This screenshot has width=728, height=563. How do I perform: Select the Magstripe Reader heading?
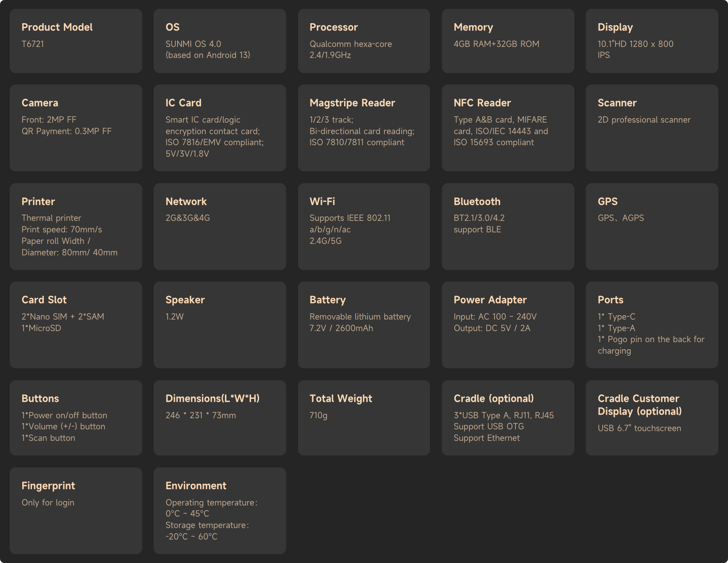[x=352, y=103]
